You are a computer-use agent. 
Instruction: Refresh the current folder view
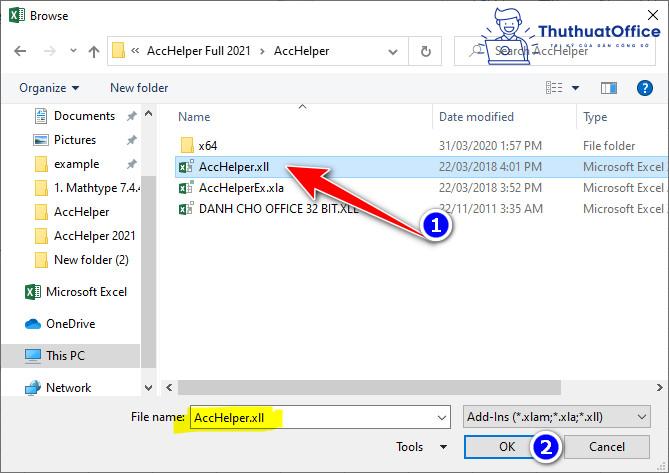pos(425,52)
